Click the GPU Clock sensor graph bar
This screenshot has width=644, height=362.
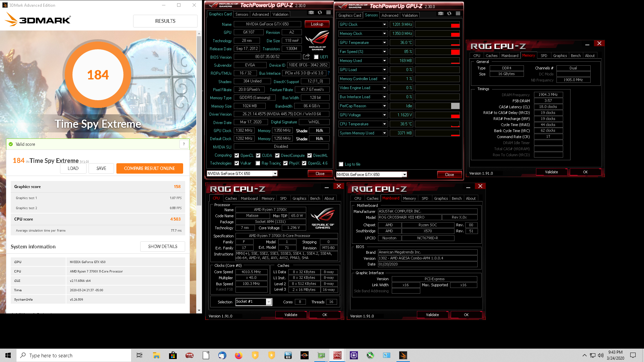[x=437, y=24]
